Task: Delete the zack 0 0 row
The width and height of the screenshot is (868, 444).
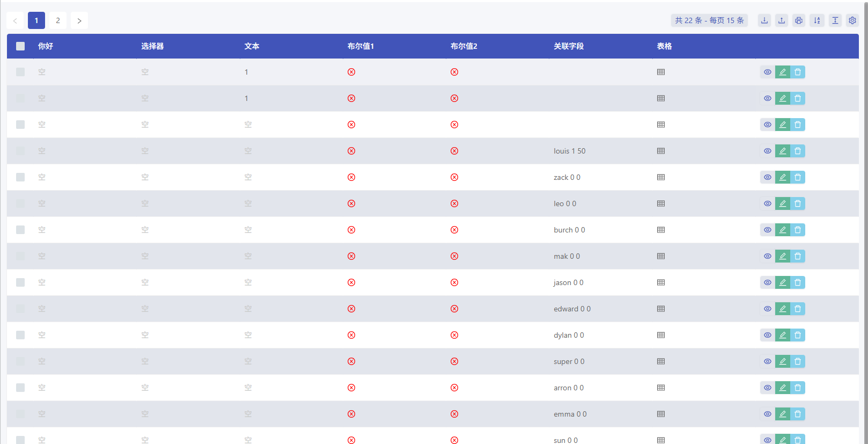Action: pyautogui.click(x=798, y=177)
